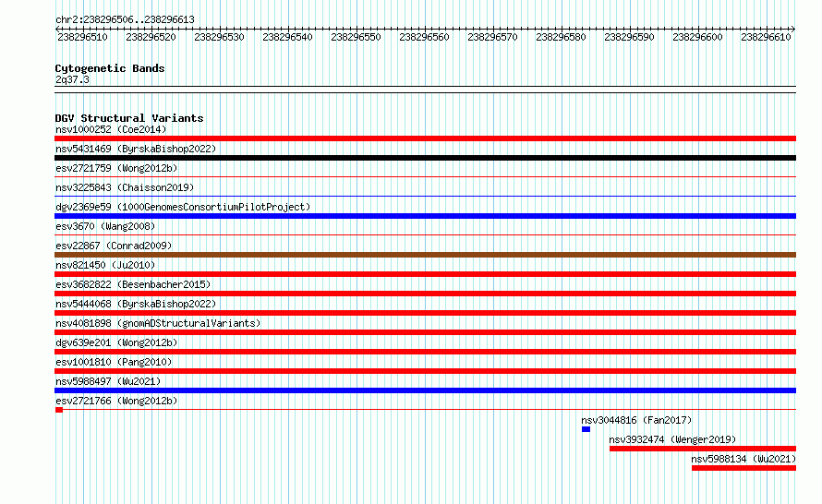Click dgv2369e59 (1000GenomesConsortiumPilotProject) label

(x=183, y=207)
